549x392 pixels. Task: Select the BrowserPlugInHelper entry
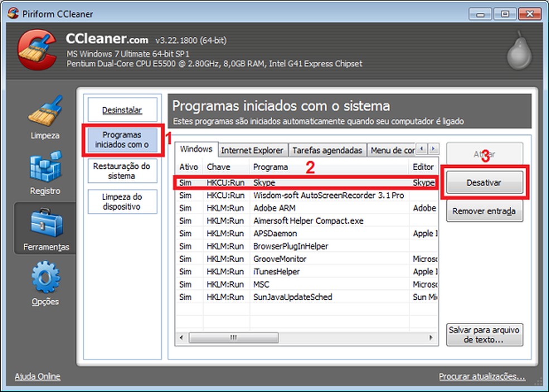(307, 246)
